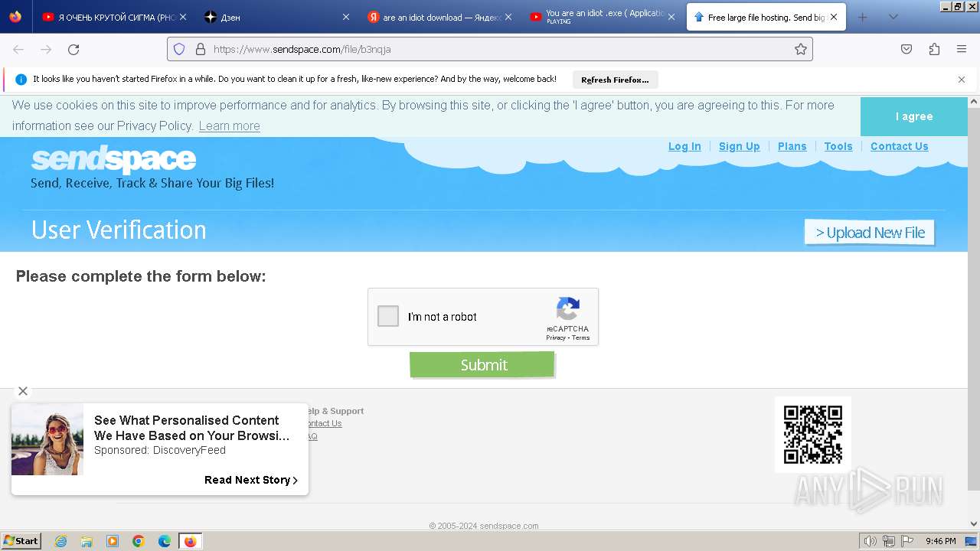Image resolution: width=980 pixels, height=551 pixels.
Task: Switch to the Дзен tab
Action: tap(277, 17)
